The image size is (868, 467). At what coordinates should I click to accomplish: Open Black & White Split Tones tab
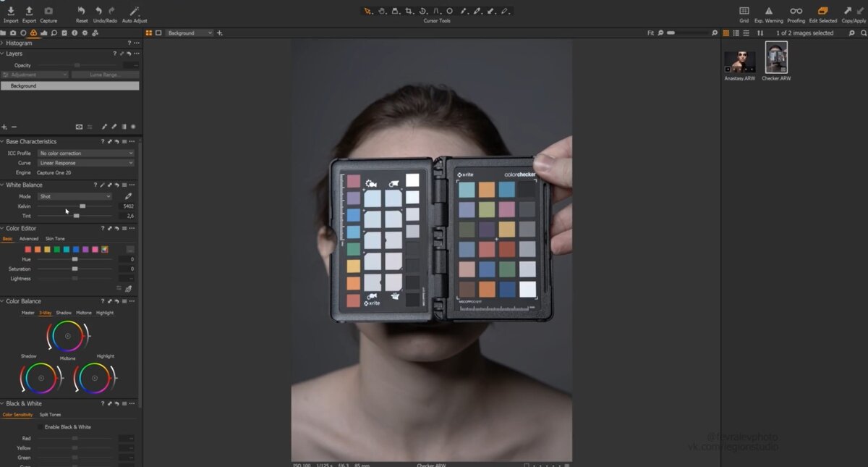(50, 415)
